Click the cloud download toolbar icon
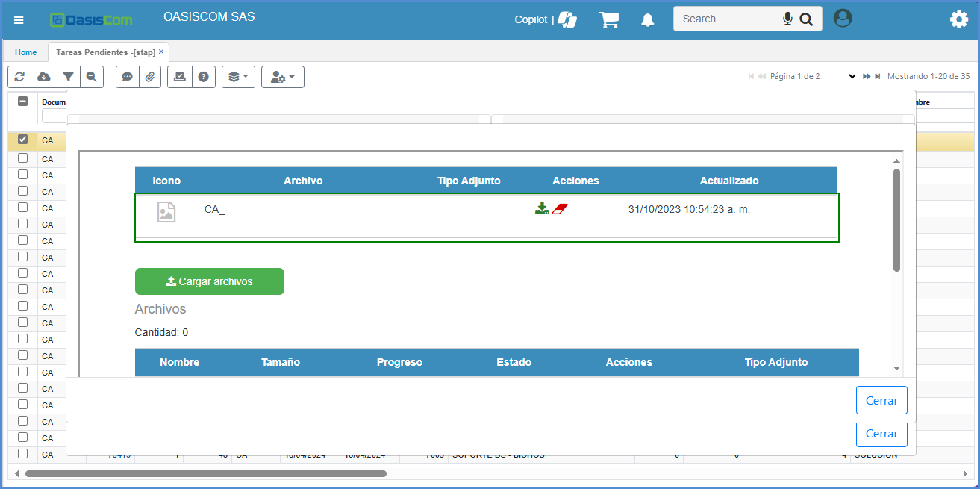This screenshot has width=980, height=489. (44, 77)
